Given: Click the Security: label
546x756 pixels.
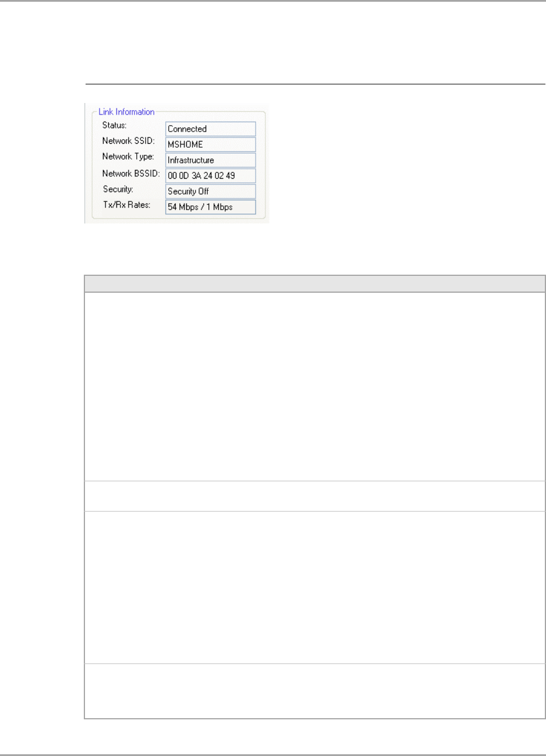Looking at the screenshot, I should point(118,189).
